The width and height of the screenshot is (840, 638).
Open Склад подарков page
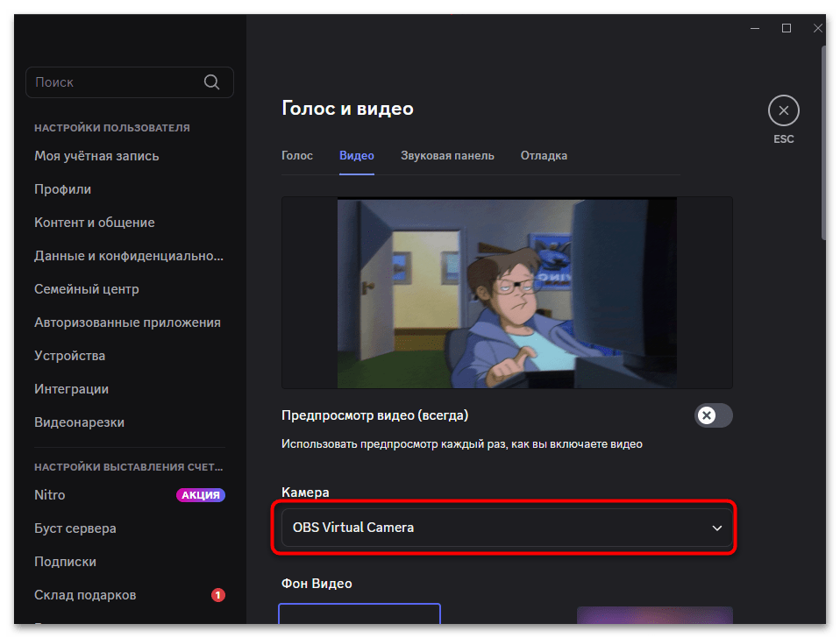pos(85,595)
